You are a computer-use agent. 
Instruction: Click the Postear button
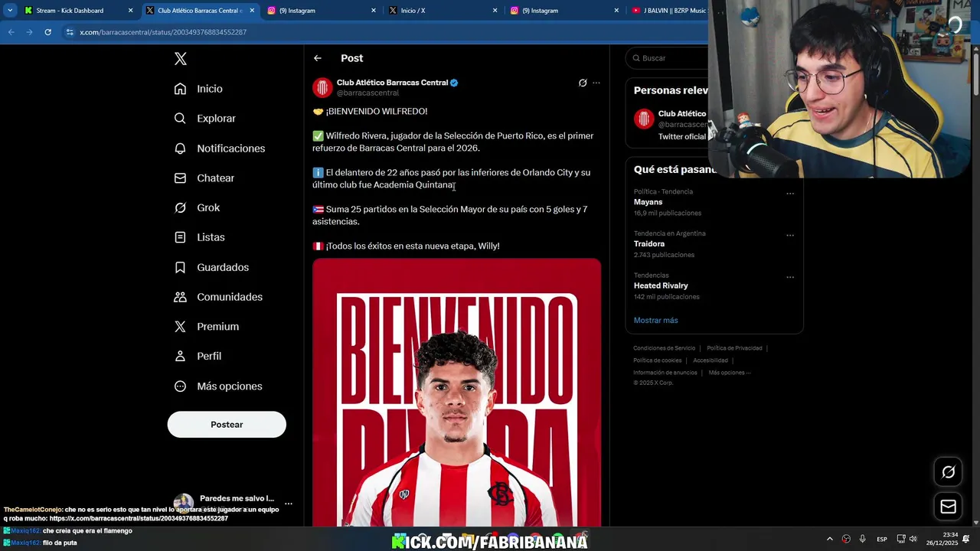227,425
